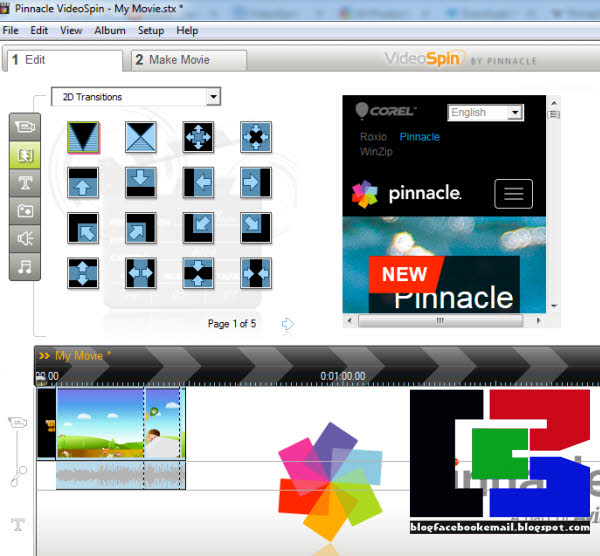Select the second clip with the child
Screen dimensions: 600x556
[162, 423]
